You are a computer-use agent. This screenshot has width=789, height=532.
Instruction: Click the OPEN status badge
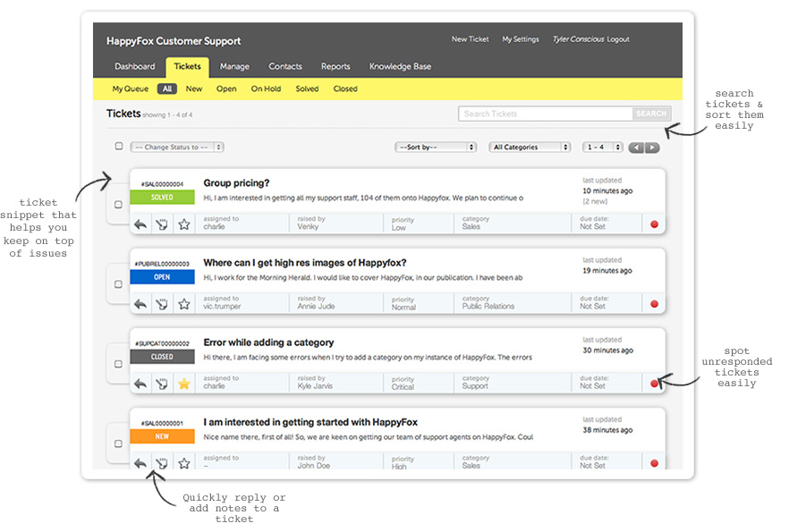click(x=162, y=277)
